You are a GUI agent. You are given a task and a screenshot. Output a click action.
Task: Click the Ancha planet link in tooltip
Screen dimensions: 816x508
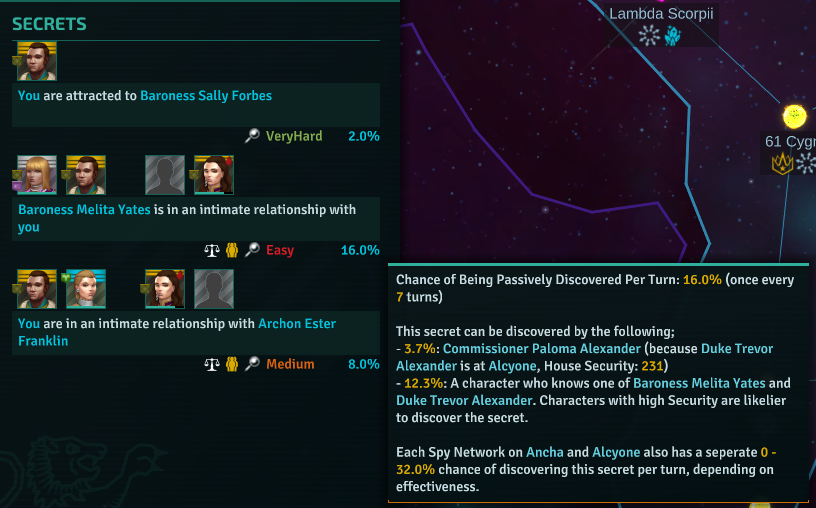click(544, 452)
